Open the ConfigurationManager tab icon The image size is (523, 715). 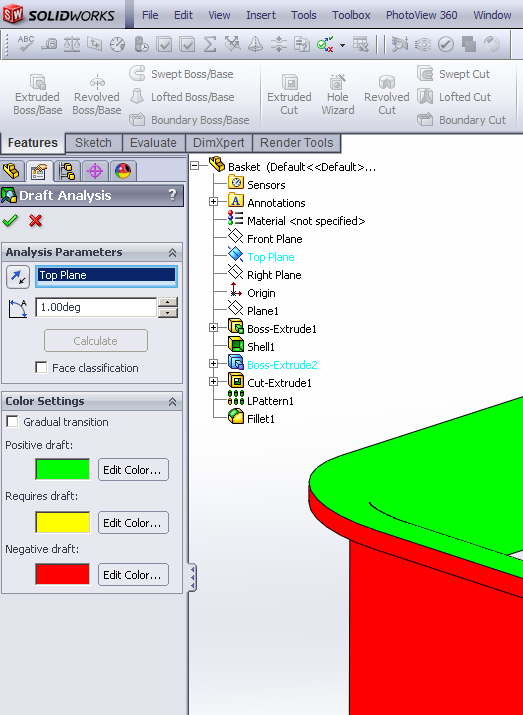click(67, 171)
